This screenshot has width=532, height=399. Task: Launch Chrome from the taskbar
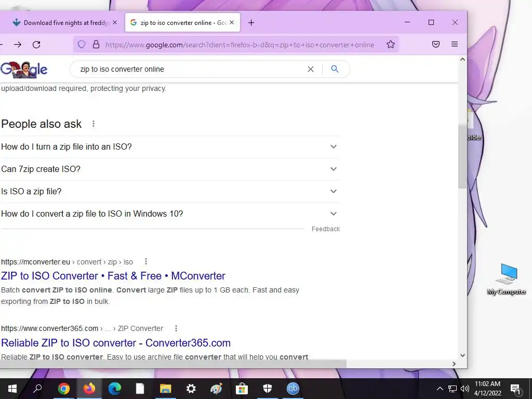pos(64,389)
